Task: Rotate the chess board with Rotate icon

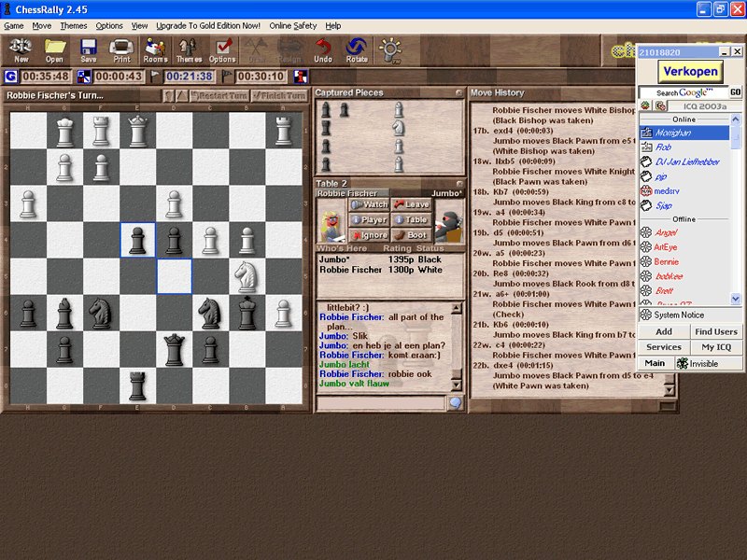Action: click(x=357, y=49)
